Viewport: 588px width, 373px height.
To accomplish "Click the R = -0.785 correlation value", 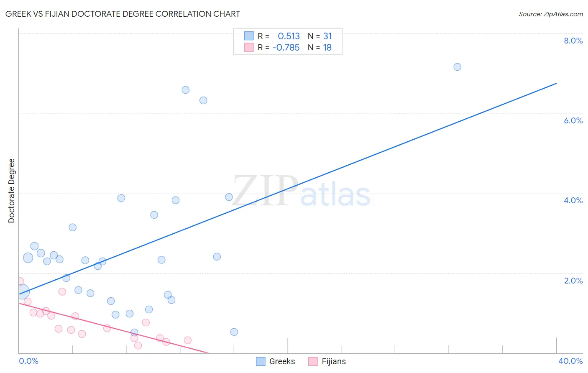I will pos(279,47).
